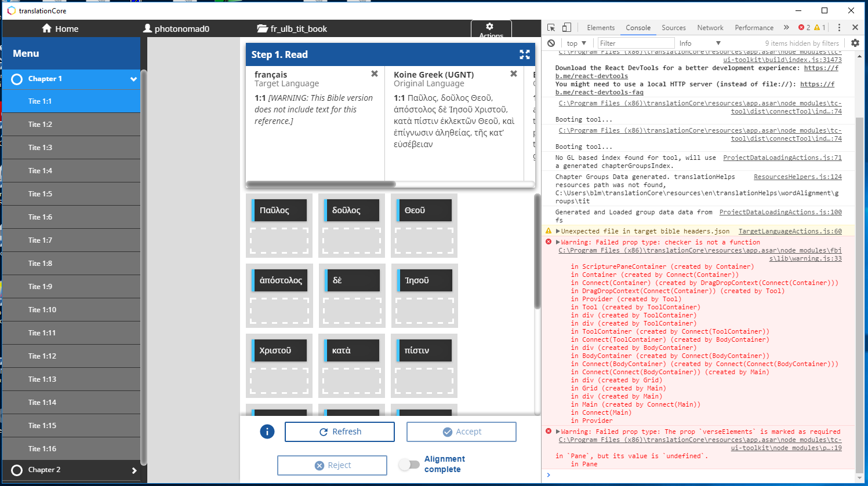868x486 pixels.
Task: Open the ResourcesHelpers.js:124 source link
Action: coord(798,177)
